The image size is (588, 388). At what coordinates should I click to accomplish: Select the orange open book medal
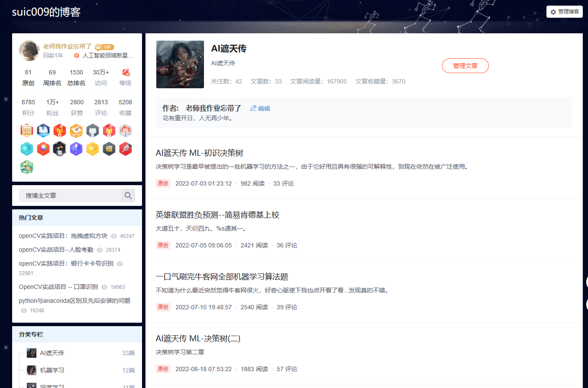click(x=76, y=130)
